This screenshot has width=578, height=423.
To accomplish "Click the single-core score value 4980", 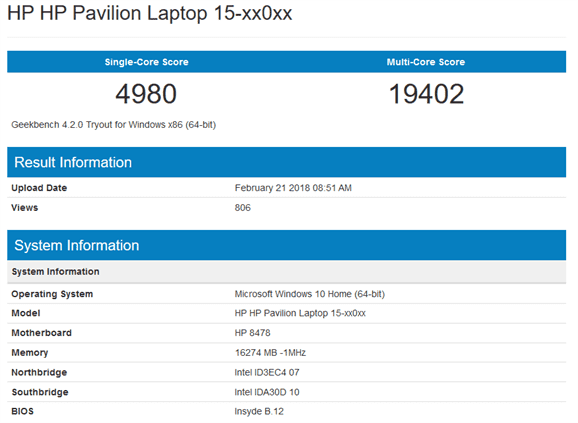I will [x=146, y=94].
